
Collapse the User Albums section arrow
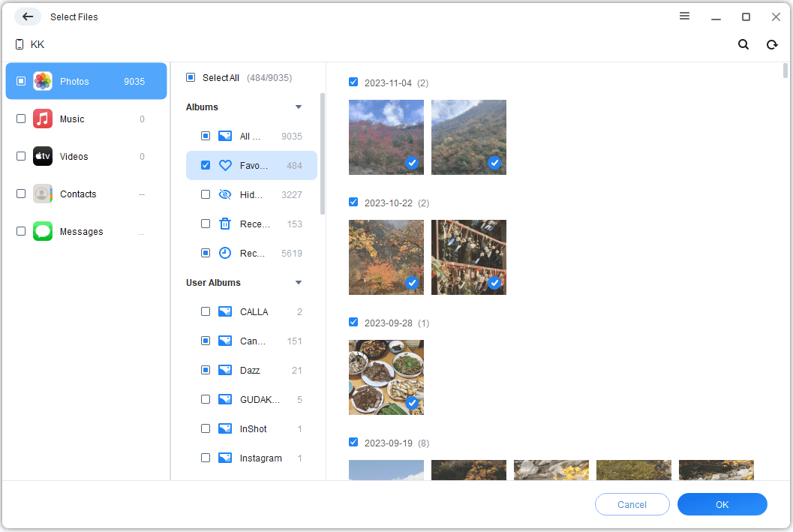[x=299, y=283]
